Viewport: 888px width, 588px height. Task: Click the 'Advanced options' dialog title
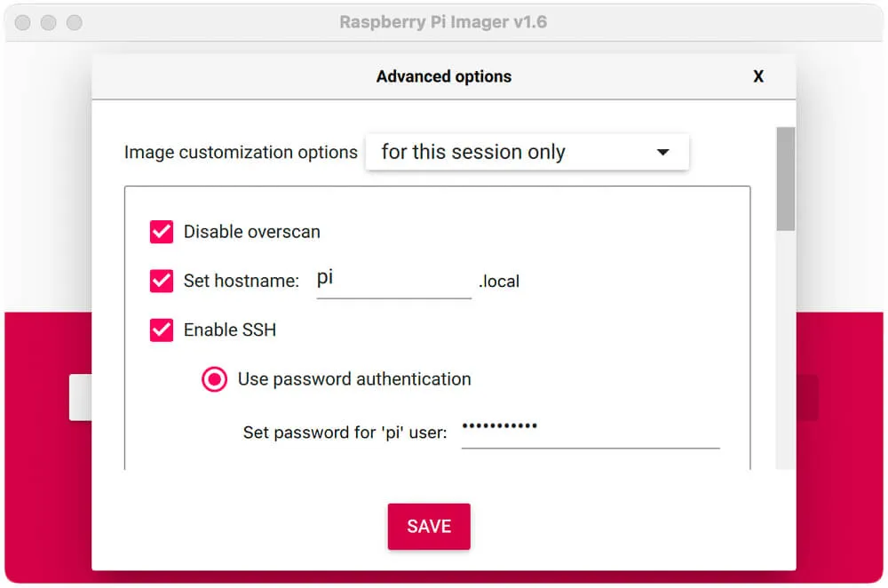(x=444, y=76)
